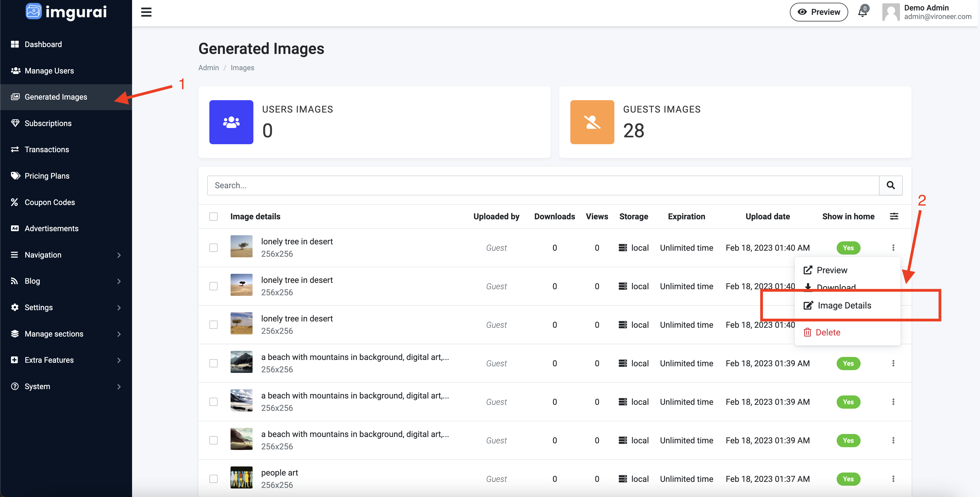
Task: Open the table filter settings icon
Action: [894, 217]
